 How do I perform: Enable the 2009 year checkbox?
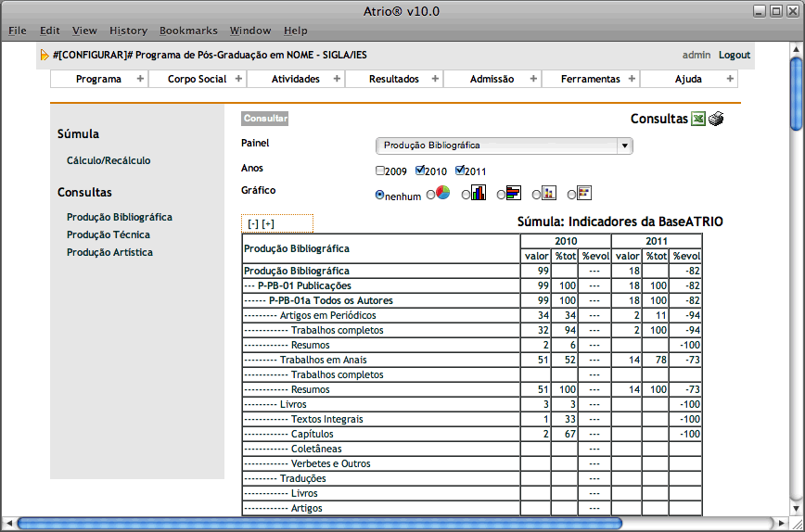coord(380,171)
